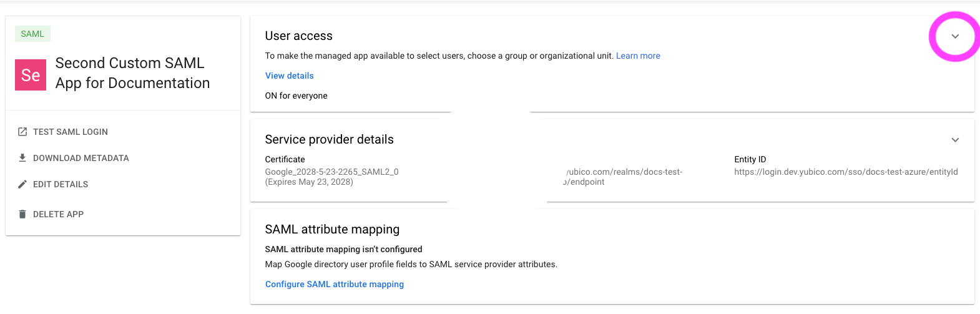
Task: Click Configure SAML attribute mapping link
Action: pyautogui.click(x=334, y=284)
